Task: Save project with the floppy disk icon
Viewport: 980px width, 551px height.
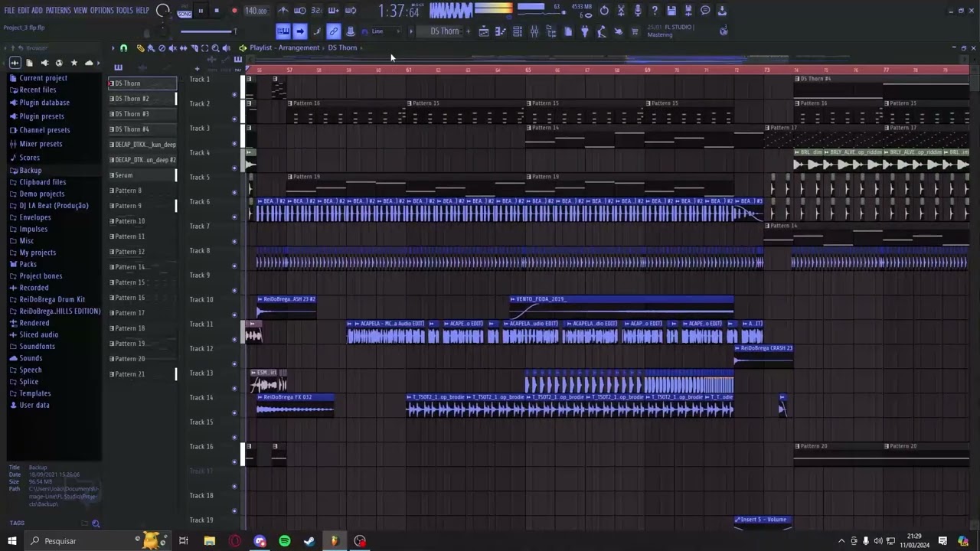Action: (x=671, y=11)
